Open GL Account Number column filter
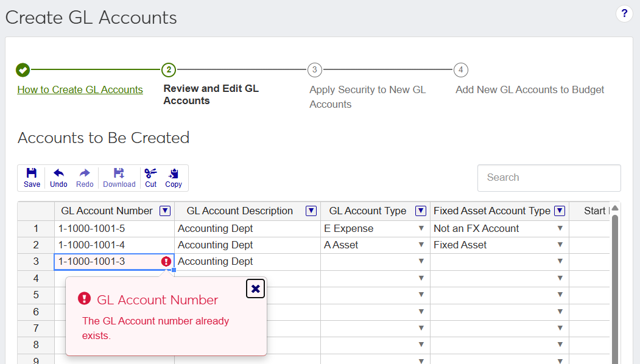Viewport: 640px width, 364px height. tap(164, 211)
